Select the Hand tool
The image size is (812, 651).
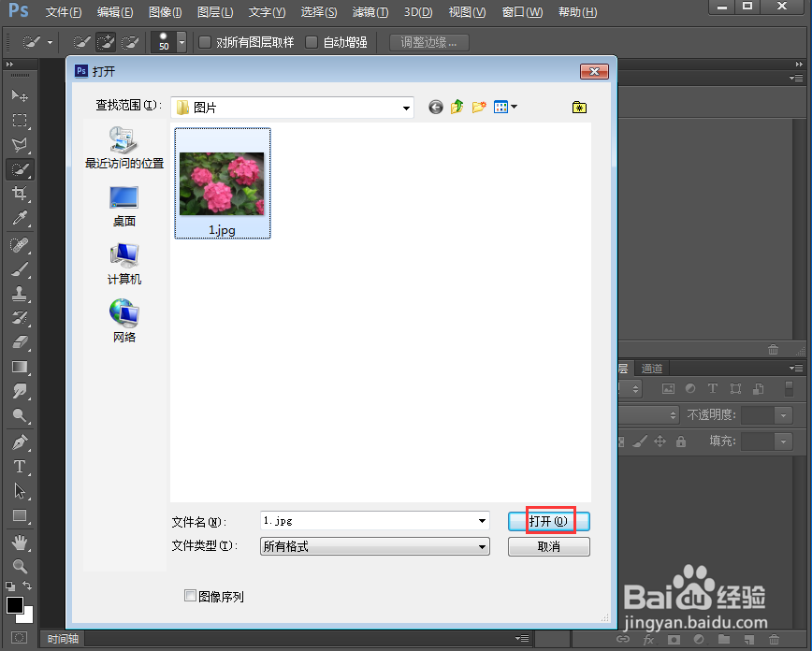click(20, 542)
